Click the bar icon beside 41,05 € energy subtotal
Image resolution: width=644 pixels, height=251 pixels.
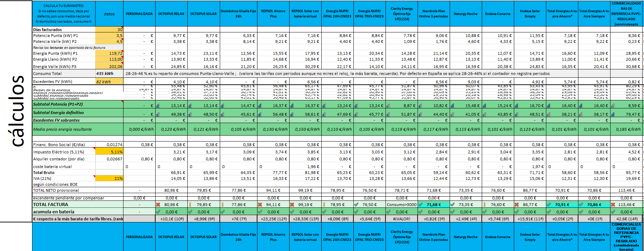[x=452, y=114]
